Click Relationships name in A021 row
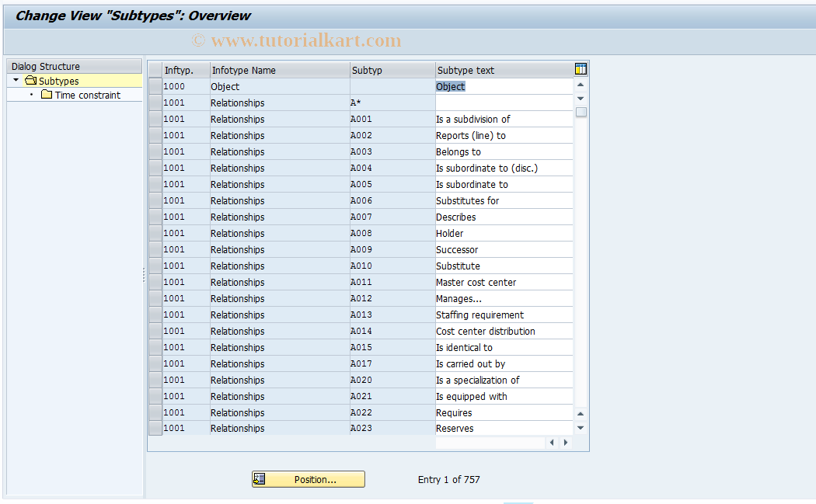Image resolution: width=816 pixels, height=504 pixels. [280, 396]
